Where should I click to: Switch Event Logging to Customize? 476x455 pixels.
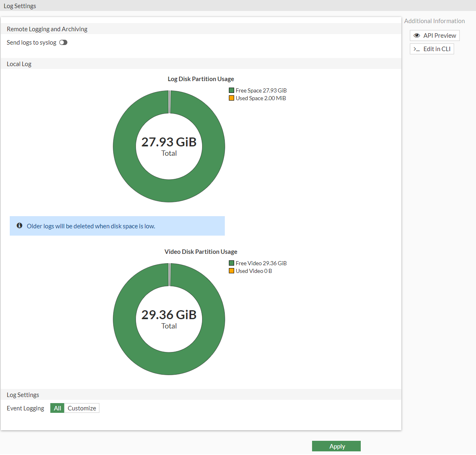pos(82,408)
